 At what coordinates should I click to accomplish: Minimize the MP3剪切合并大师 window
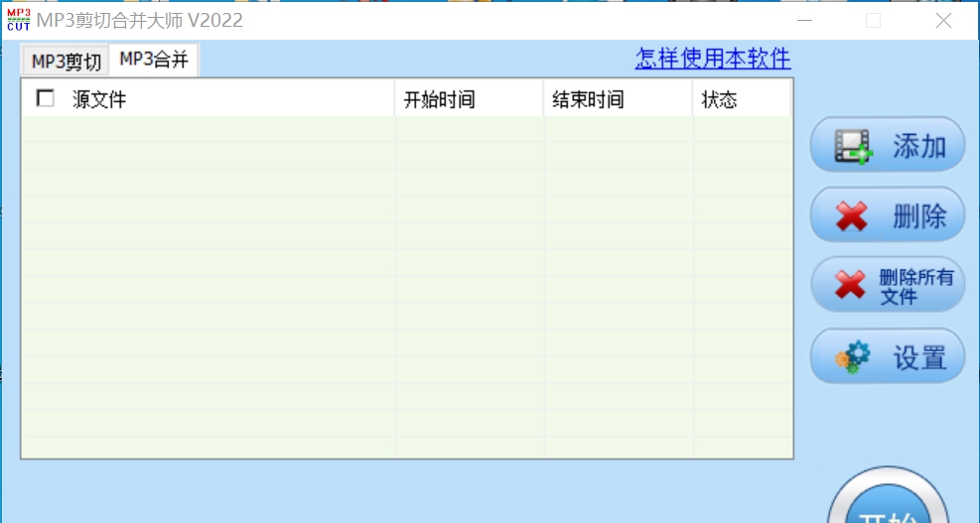click(x=805, y=20)
